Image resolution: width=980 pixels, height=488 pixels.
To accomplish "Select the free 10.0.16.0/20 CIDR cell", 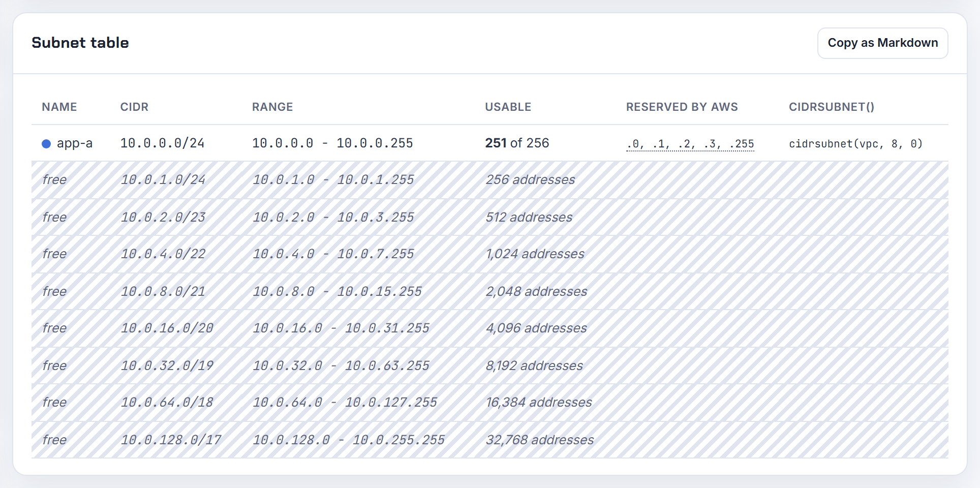I will [167, 328].
